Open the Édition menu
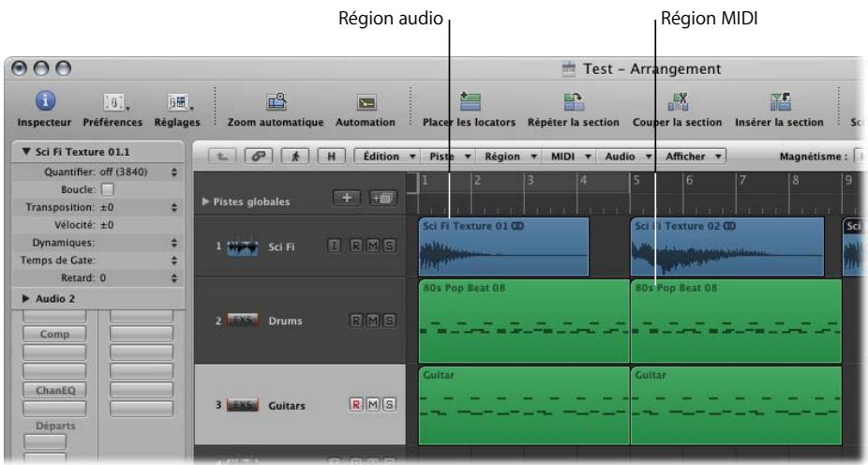Screen dimensions: 868x465 click(387, 157)
